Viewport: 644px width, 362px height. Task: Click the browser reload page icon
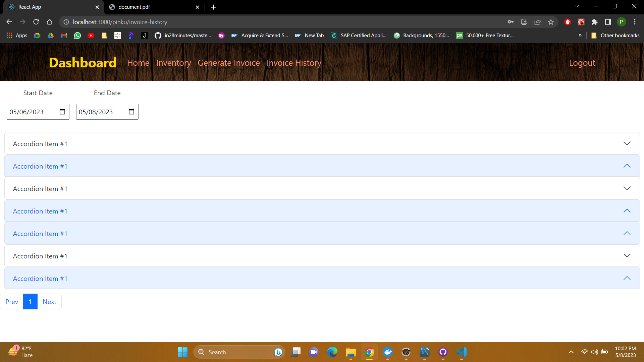coord(36,22)
